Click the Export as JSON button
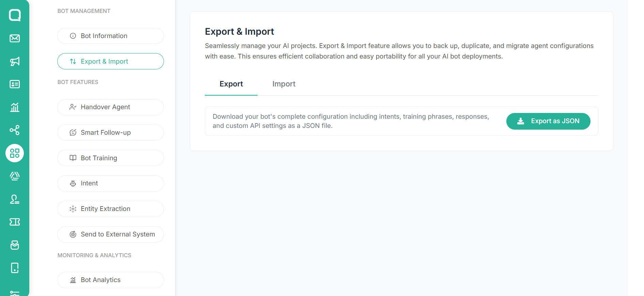 (x=548, y=121)
